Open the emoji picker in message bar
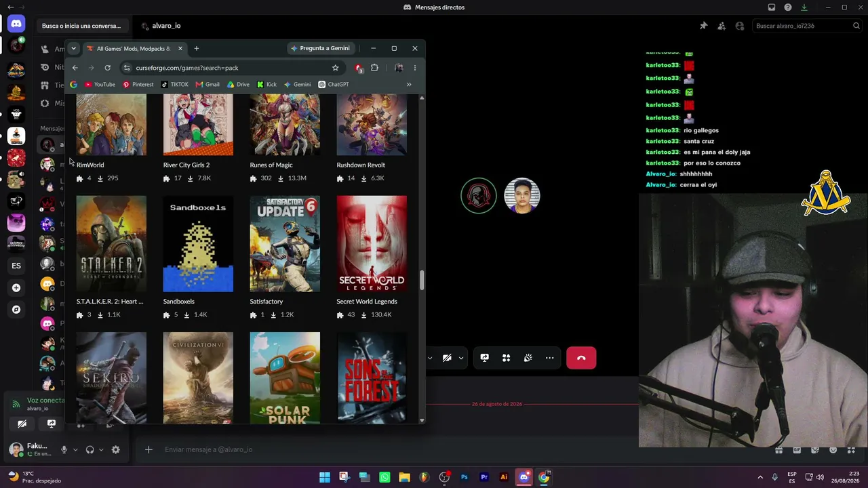This screenshot has height=488, width=868. click(x=833, y=450)
